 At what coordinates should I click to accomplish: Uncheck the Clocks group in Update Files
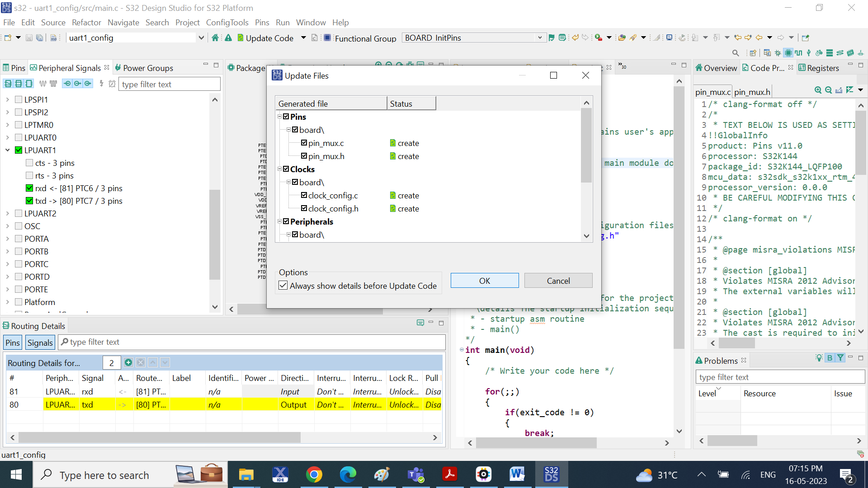coord(286,169)
